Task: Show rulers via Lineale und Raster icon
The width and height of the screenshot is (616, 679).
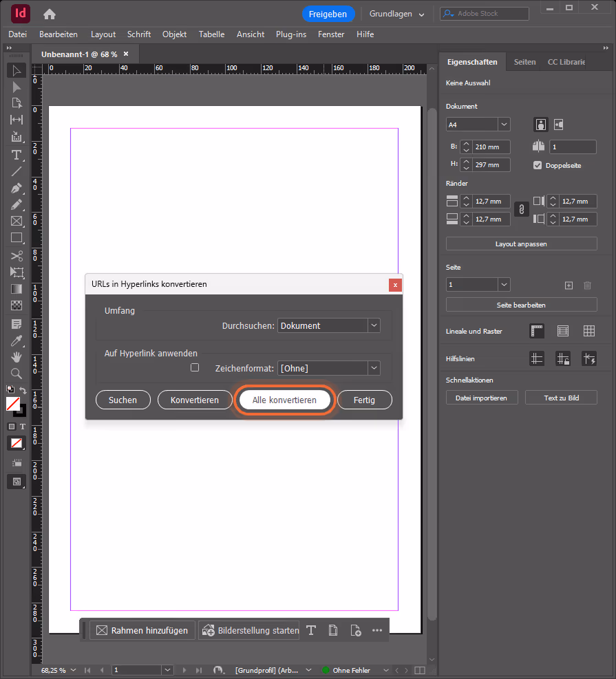Action: 537,332
